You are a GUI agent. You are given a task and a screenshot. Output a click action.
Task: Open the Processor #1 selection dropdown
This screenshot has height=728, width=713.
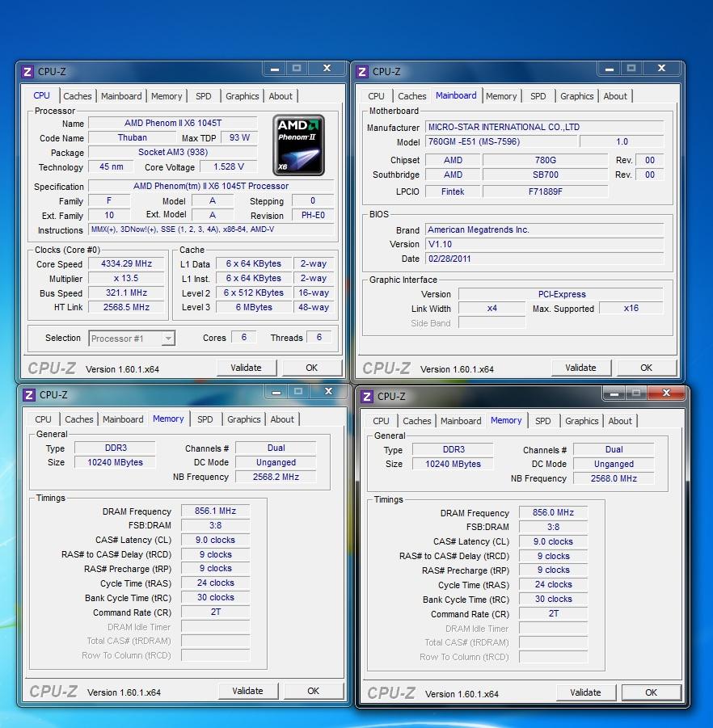click(132, 339)
